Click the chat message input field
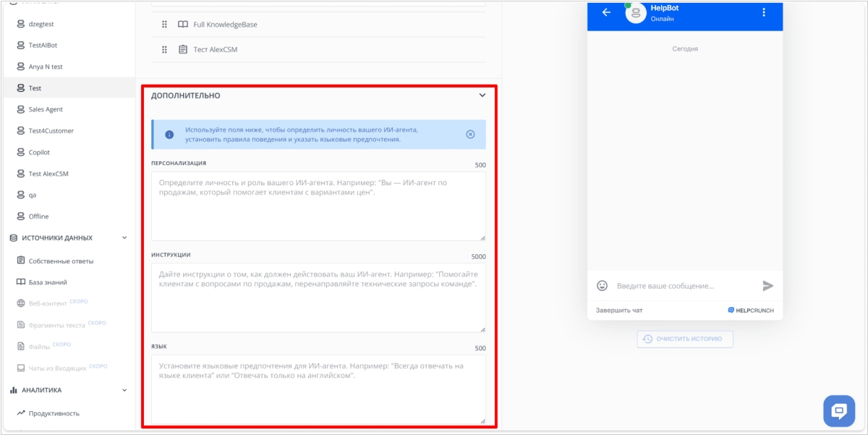Viewport: 868px width, 435px height. (x=684, y=286)
